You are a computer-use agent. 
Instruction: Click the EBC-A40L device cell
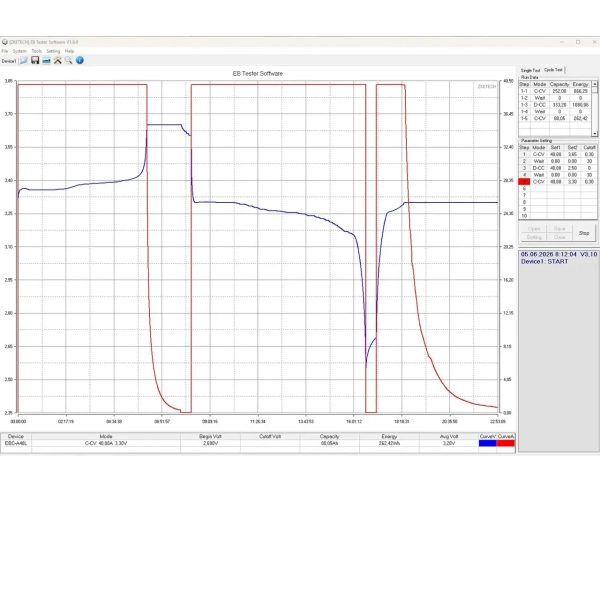[x=16, y=443]
